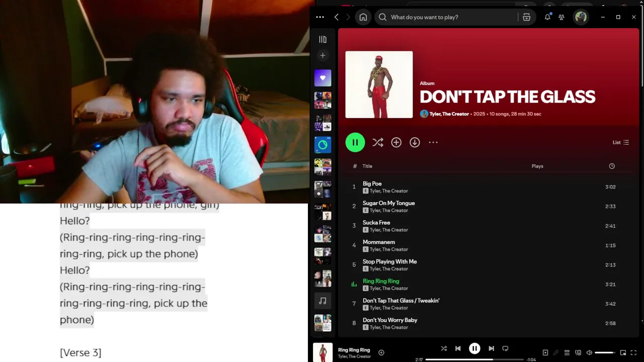The height and width of the screenshot is (362, 644).
Task: Toggle repeat mode
Action: [505, 348]
